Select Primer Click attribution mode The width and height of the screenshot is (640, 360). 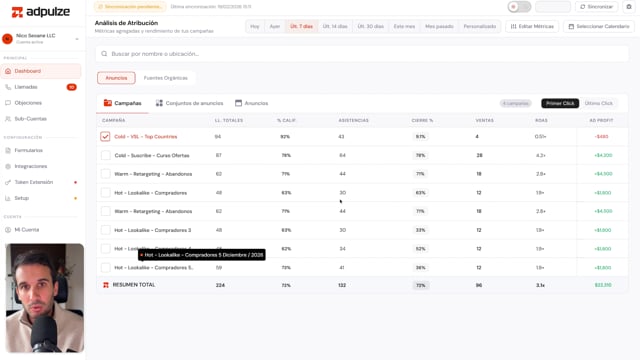click(560, 103)
